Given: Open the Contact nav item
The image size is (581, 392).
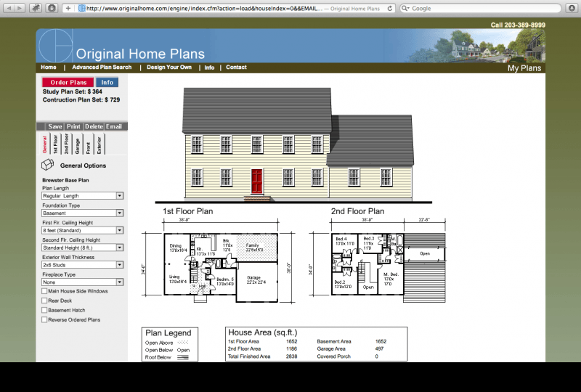Looking at the screenshot, I should click(x=237, y=67).
